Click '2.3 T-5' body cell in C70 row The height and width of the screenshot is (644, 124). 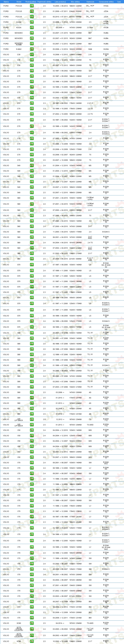(x=90, y=103)
